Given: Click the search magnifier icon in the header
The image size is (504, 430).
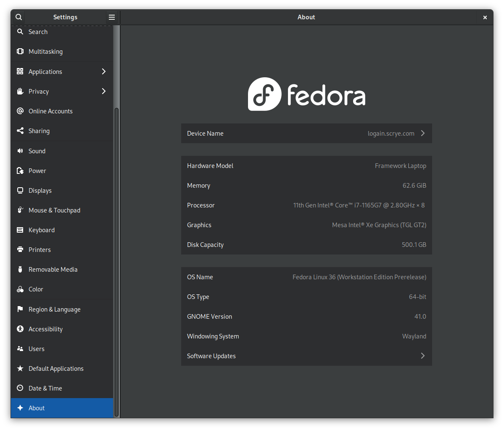Looking at the screenshot, I should pyautogui.click(x=19, y=17).
